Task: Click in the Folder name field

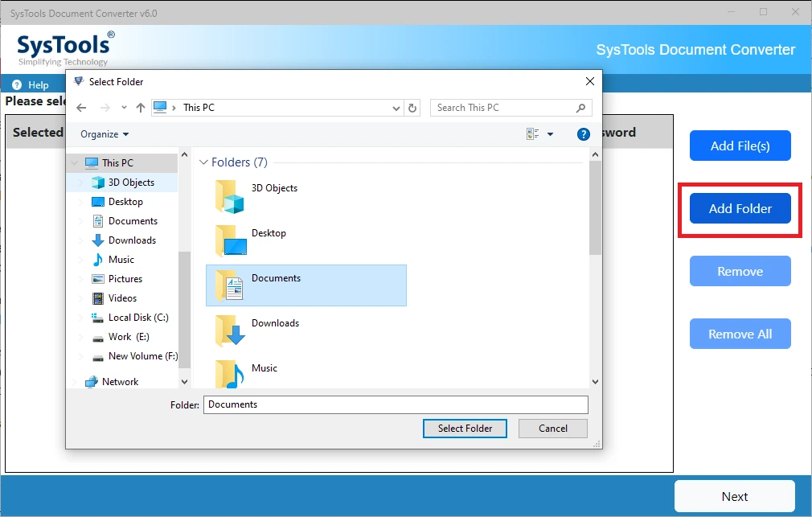Action: click(x=396, y=404)
